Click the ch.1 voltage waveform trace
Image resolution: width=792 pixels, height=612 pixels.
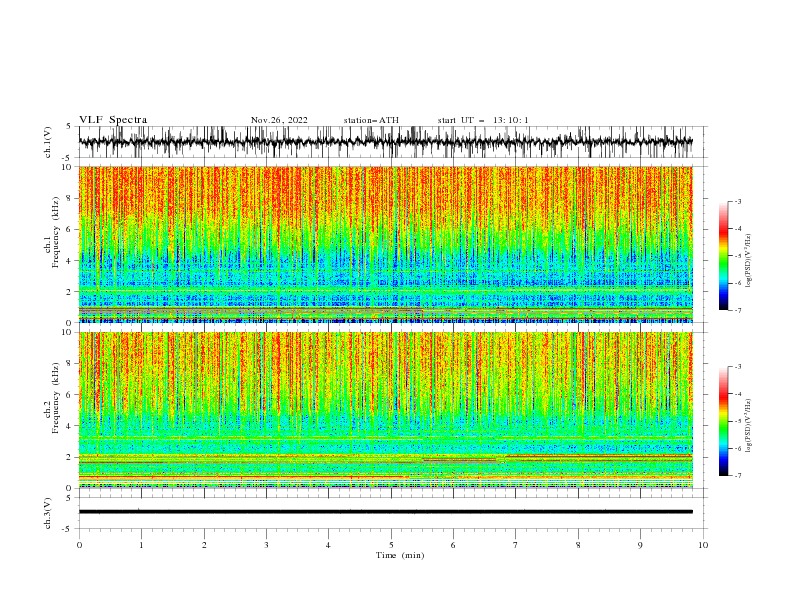pos(385,142)
